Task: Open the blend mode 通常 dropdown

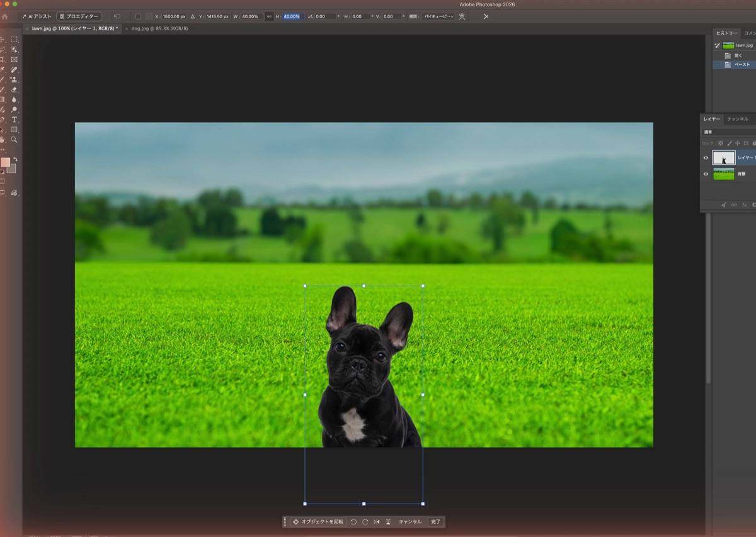Action: point(730,132)
